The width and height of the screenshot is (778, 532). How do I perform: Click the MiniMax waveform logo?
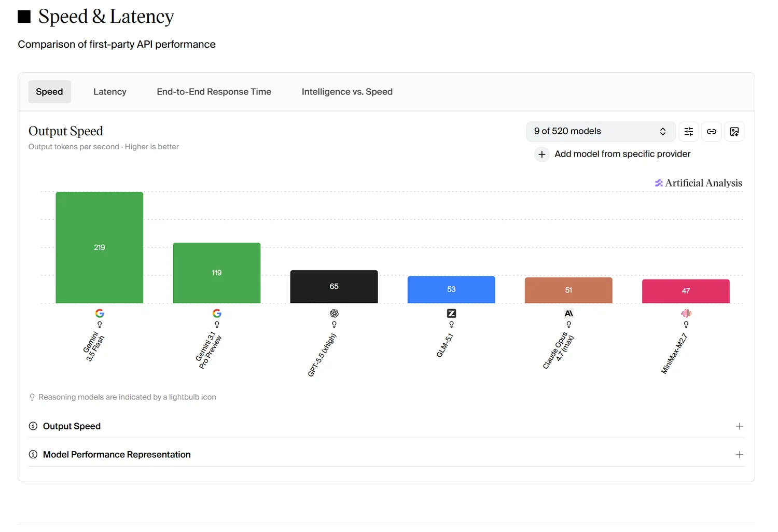[x=686, y=313]
